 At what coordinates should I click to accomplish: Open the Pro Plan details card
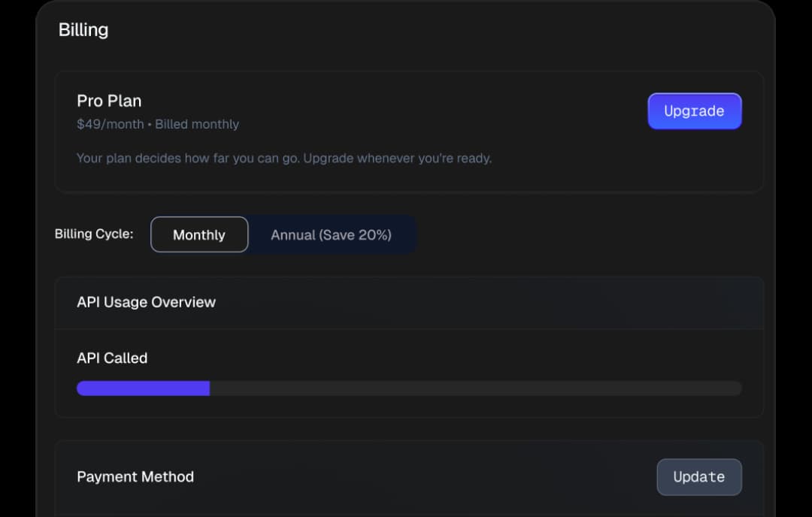[x=410, y=132]
